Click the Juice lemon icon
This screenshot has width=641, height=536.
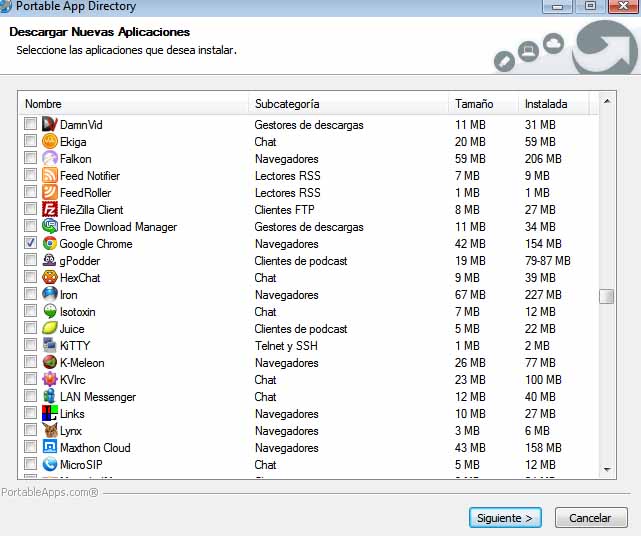click(x=49, y=328)
